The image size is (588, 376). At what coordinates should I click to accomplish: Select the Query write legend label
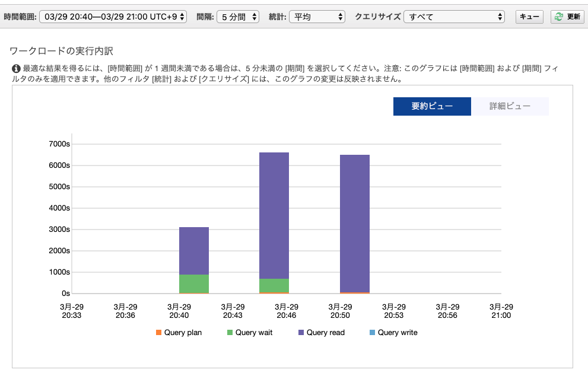398,333
